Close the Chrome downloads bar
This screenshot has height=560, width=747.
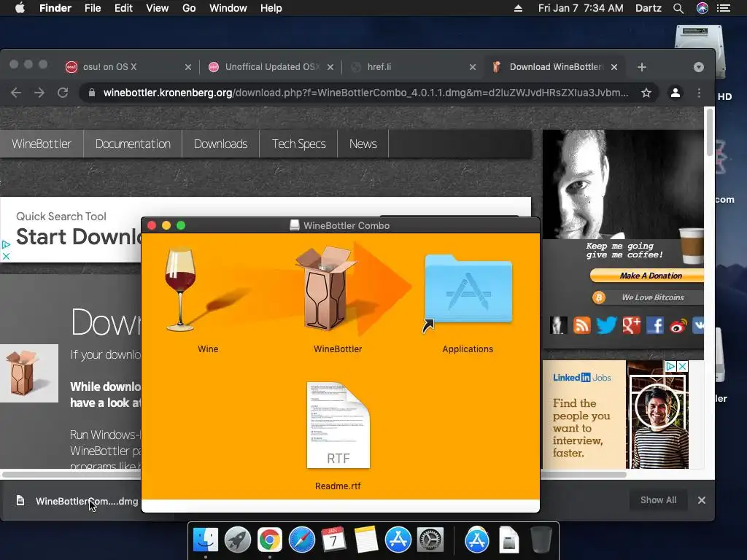tap(702, 500)
